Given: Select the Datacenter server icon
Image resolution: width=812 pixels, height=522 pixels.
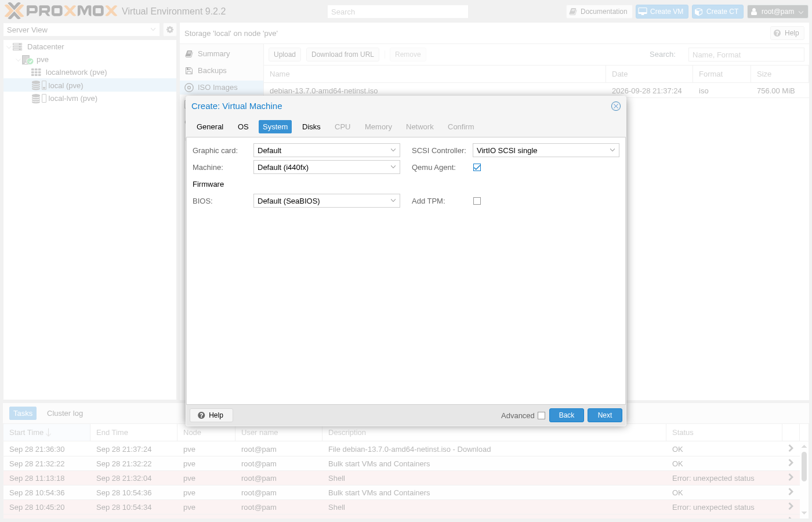Looking at the screenshot, I should [17, 46].
